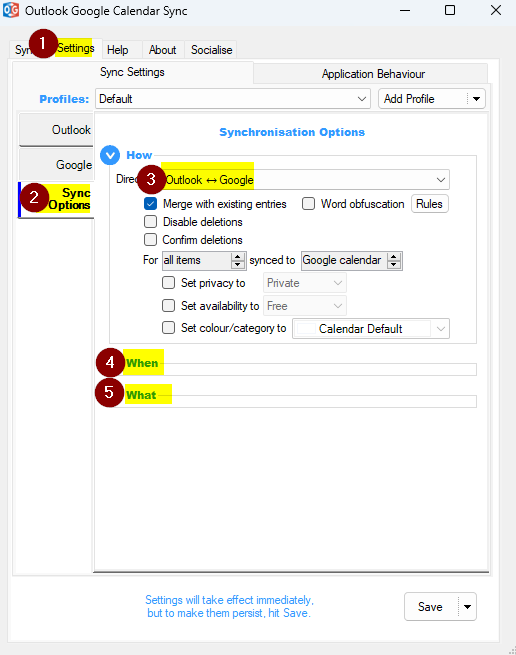Click the OGCS app icon in title bar
Image resolution: width=516 pixels, height=655 pixels.
coord(11,10)
